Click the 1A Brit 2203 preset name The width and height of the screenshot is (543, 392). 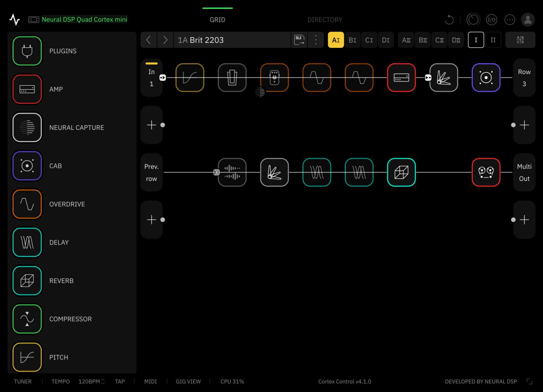pyautogui.click(x=232, y=40)
